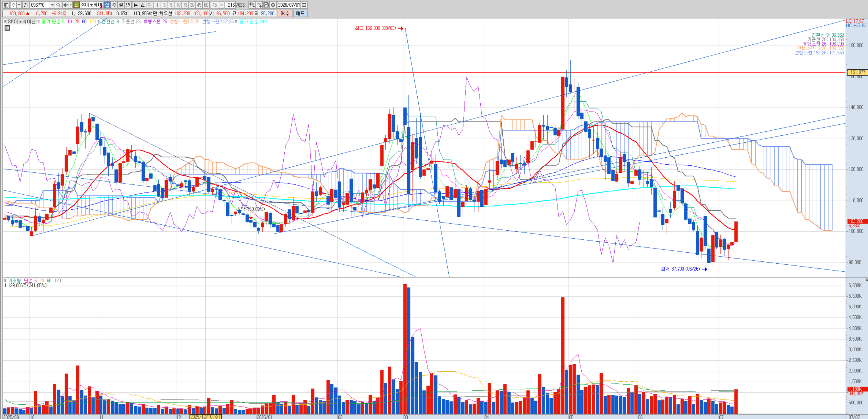
Task: Click the 전환선 9: 96,350 value label
Action: coord(827,35)
